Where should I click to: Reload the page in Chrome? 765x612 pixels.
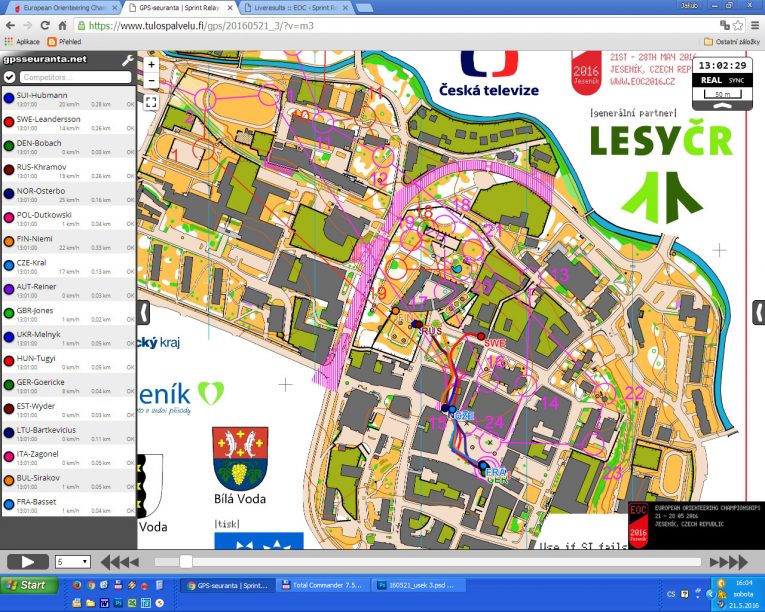click(x=45, y=25)
